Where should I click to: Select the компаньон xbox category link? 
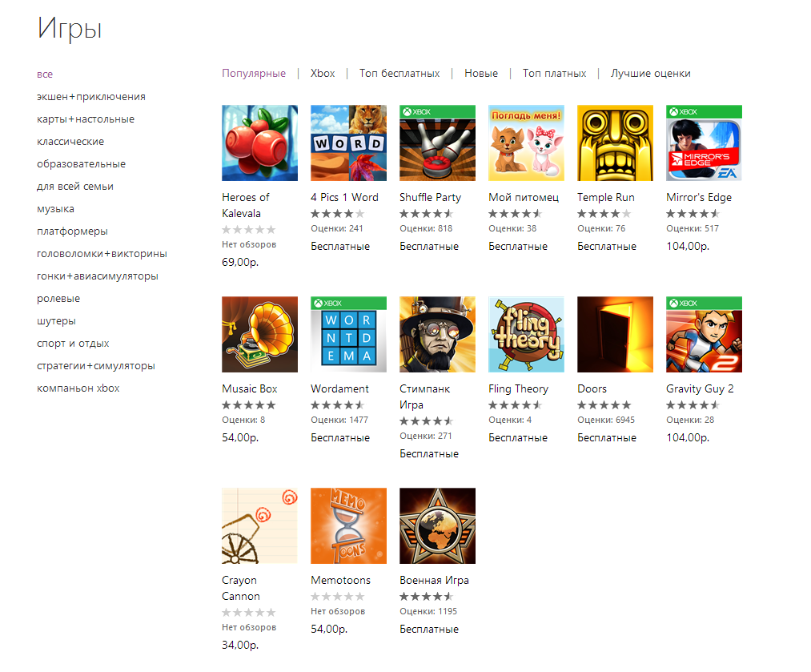(78, 388)
